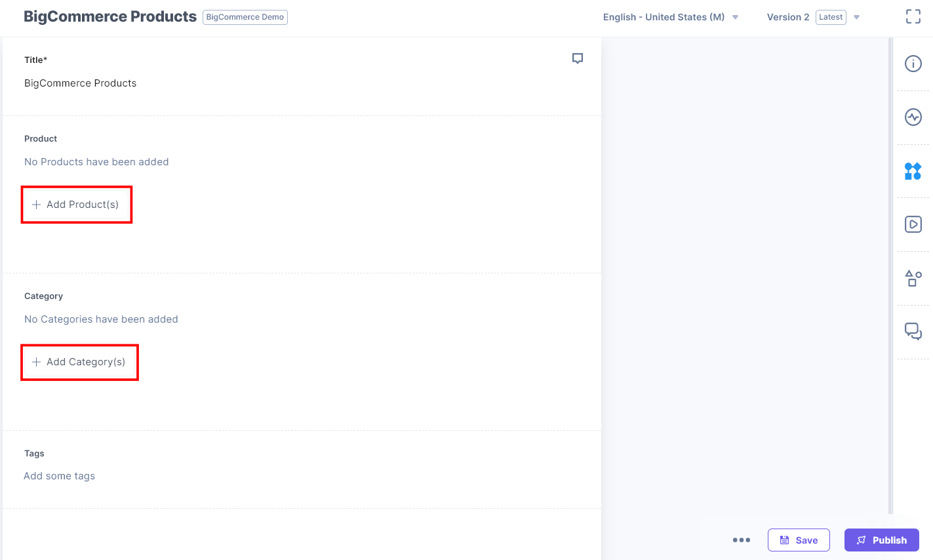Click the Add Category(s) button
Image resolution: width=933 pixels, height=560 pixels.
[79, 362]
